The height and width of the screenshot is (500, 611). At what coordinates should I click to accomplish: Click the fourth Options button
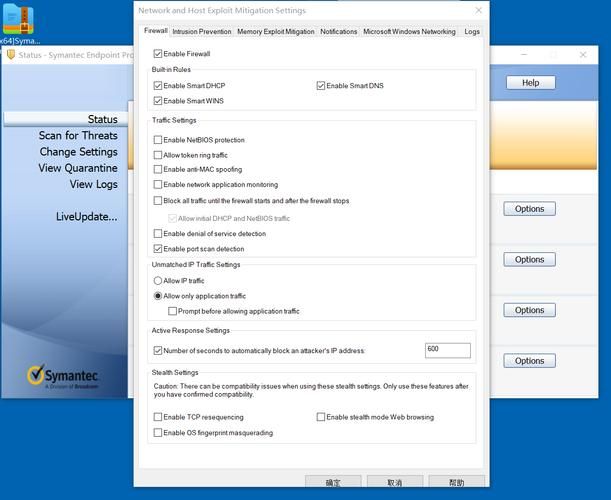530,361
